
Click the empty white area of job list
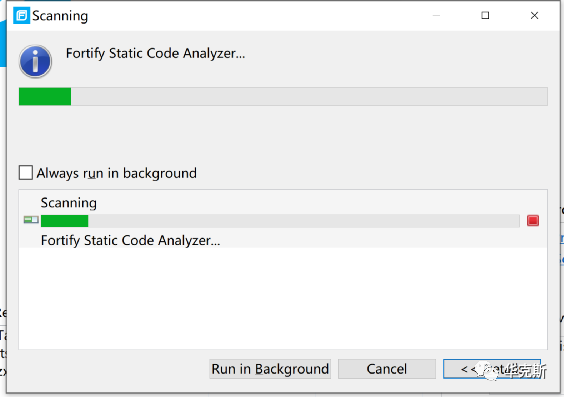(x=283, y=298)
